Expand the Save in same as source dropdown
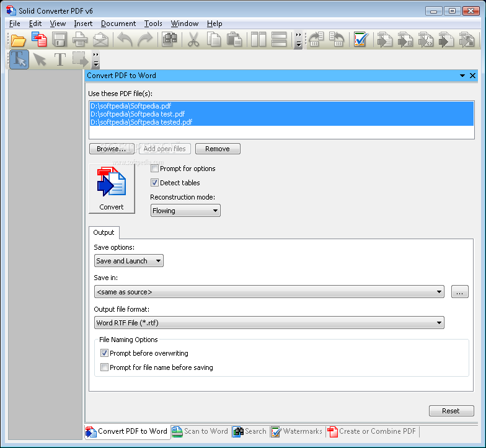This screenshot has height=448, width=486. pyautogui.click(x=269, y=292)
